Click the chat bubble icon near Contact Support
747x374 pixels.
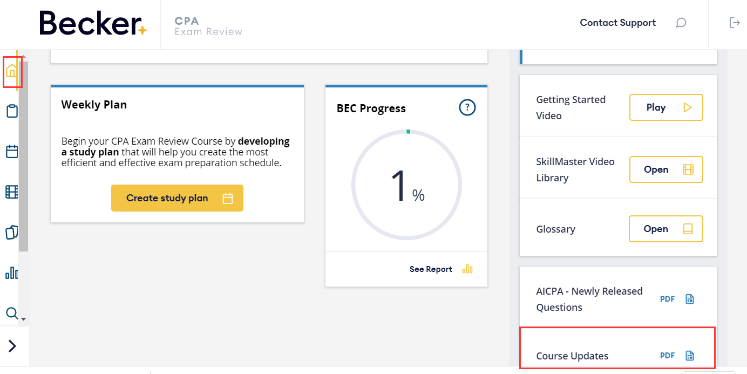tap(681, 23)
